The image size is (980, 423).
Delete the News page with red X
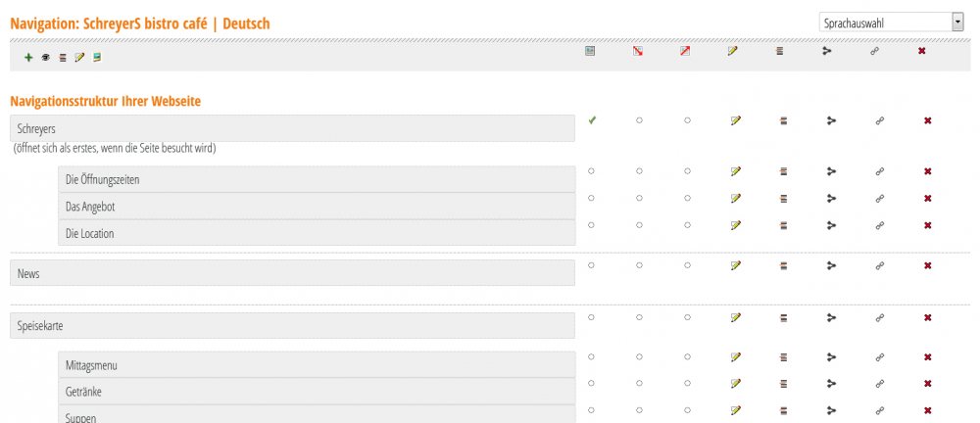click(x=927, y=265)
